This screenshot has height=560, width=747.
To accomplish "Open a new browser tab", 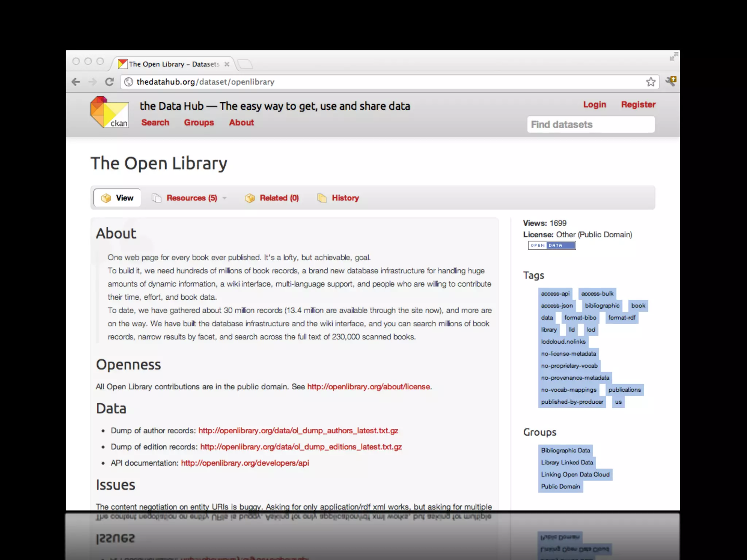I will click(245, 64).
